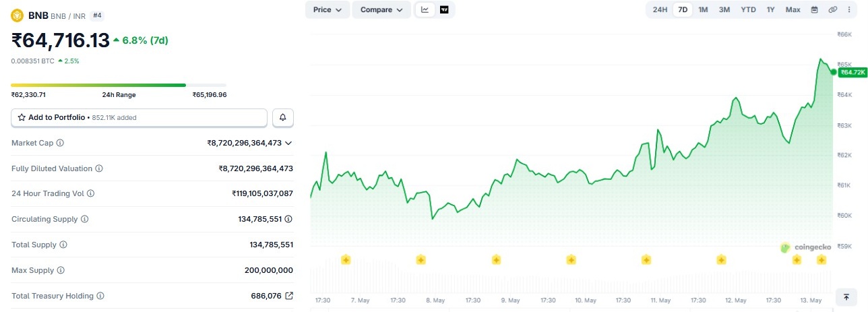Image resolution: width=868 pixels, height=312 pixels.
Task: Switch to TradingView candlestick chart icon
Action: [x=444, y=9]
